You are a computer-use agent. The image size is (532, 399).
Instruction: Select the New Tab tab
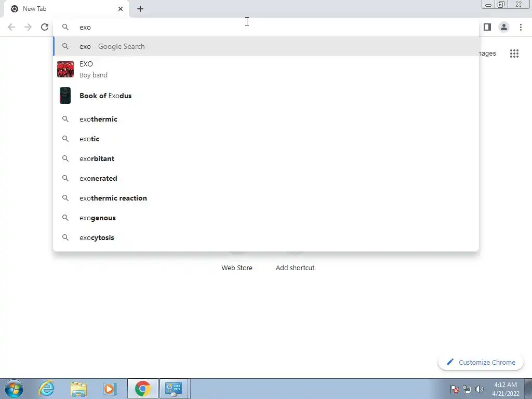point(66,9)
